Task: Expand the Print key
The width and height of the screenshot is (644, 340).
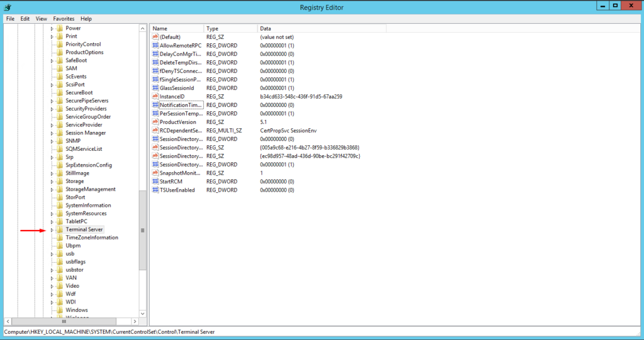Action: point(52,36)
